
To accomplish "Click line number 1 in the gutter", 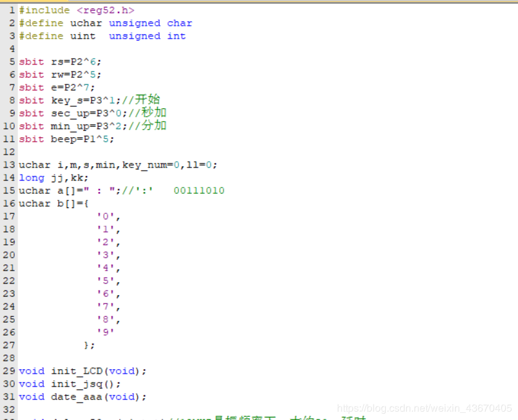I will [x=12, y=10].
